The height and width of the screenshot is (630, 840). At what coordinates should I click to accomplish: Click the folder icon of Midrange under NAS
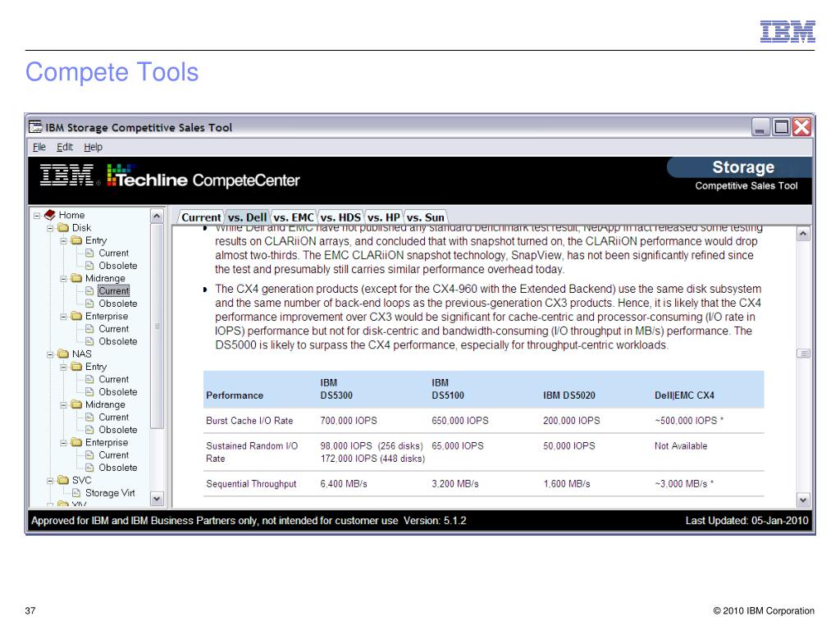tap(76, 404)
